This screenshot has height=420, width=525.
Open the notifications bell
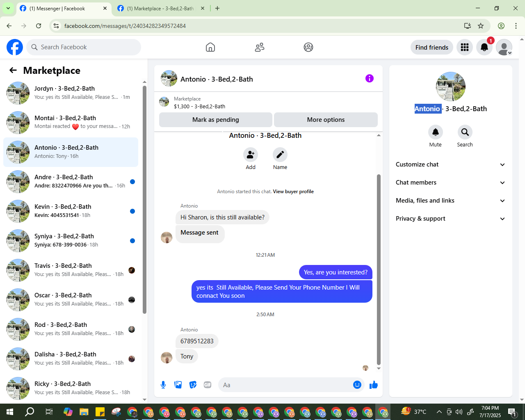(484, 47)
